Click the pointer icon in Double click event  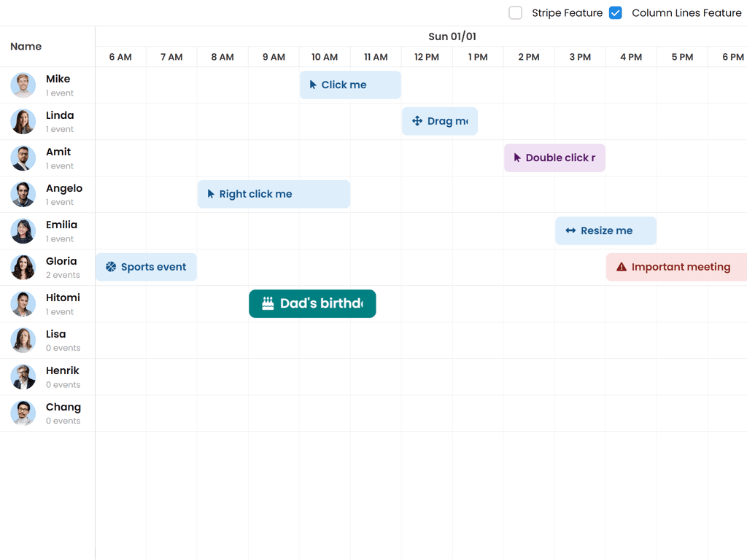pyautogui.click(x=517, y=158)
